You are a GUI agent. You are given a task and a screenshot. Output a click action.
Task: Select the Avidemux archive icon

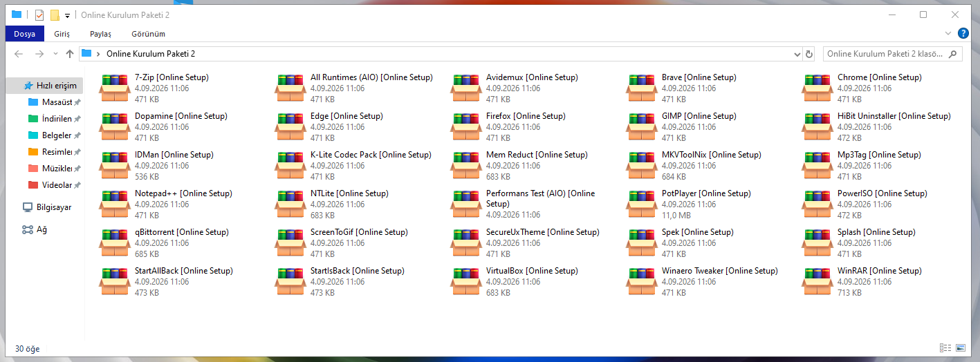[x=467, y=88]
